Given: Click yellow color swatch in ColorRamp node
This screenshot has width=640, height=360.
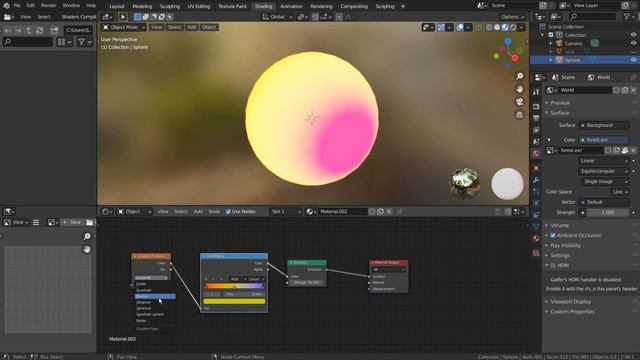Looking at the screenshot, I should click(234, 301).
